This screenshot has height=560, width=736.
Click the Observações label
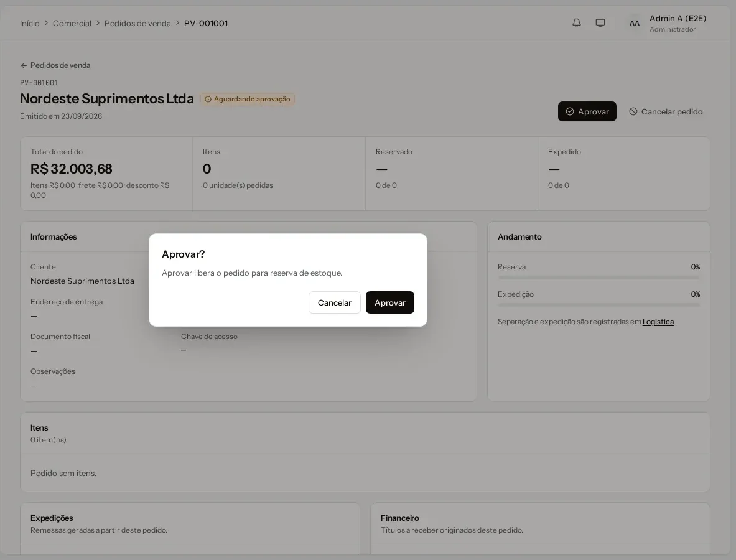click(x=52, y=371)
